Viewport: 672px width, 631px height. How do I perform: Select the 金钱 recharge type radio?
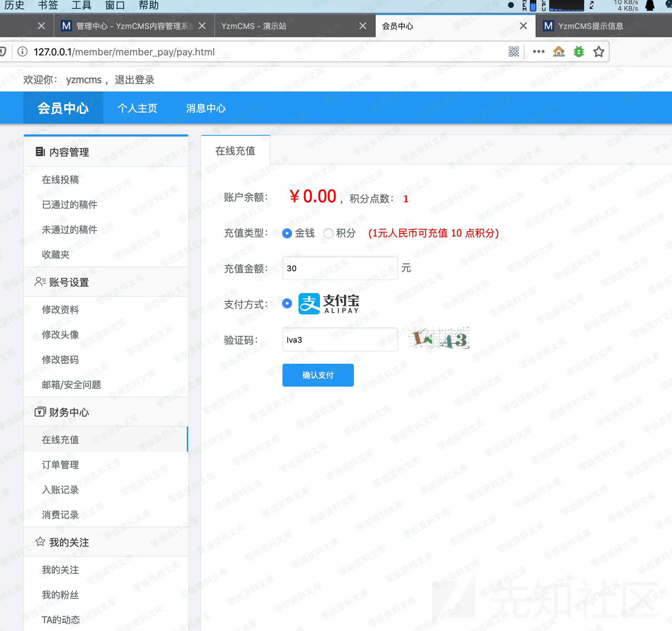click(x=287, y=233)
